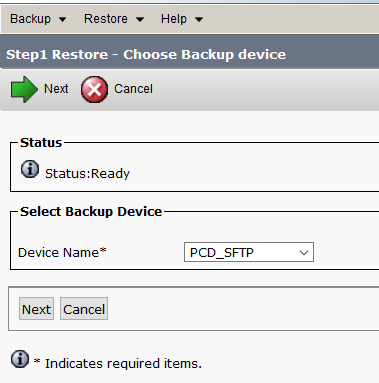The width and height of the screenshot is (379, 383).
Task: Click the Select Backup Device section heading
Action: (91, 212)
